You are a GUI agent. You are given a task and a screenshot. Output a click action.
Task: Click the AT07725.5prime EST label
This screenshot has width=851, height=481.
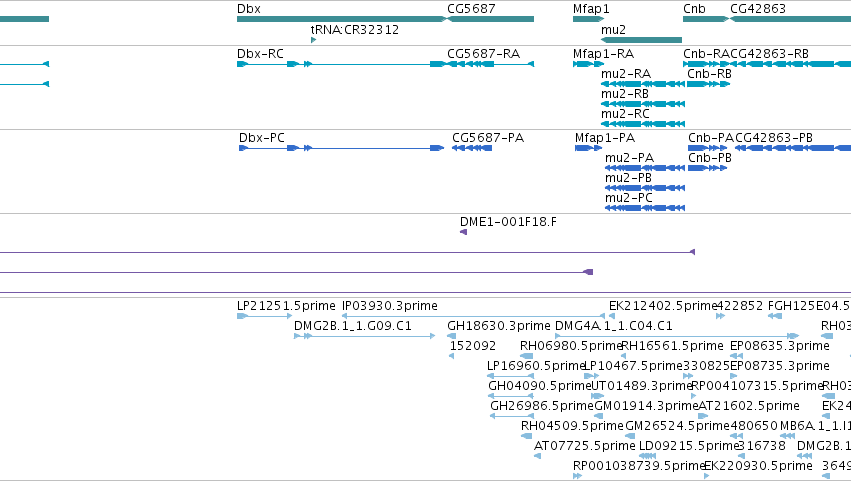(585, 447)
